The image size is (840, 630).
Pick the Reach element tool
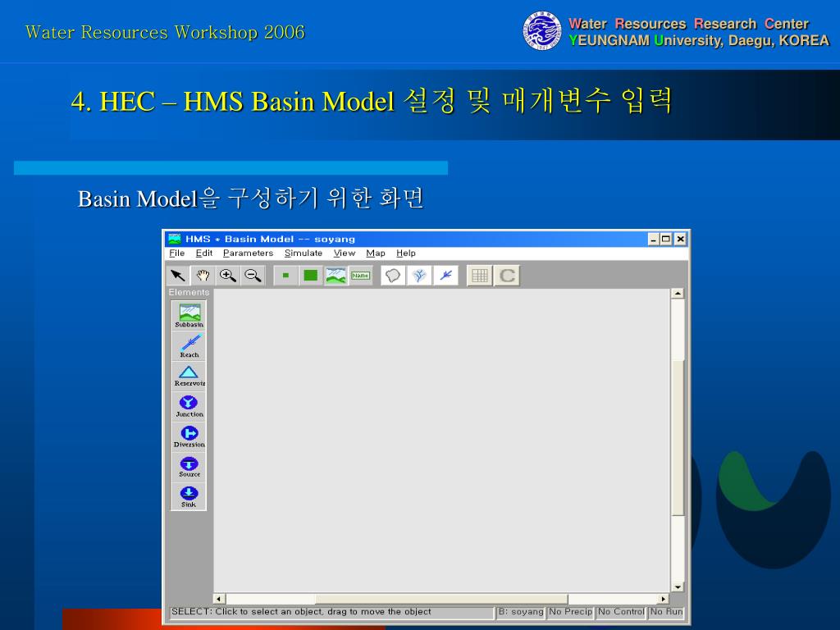[x=189, y=345]
